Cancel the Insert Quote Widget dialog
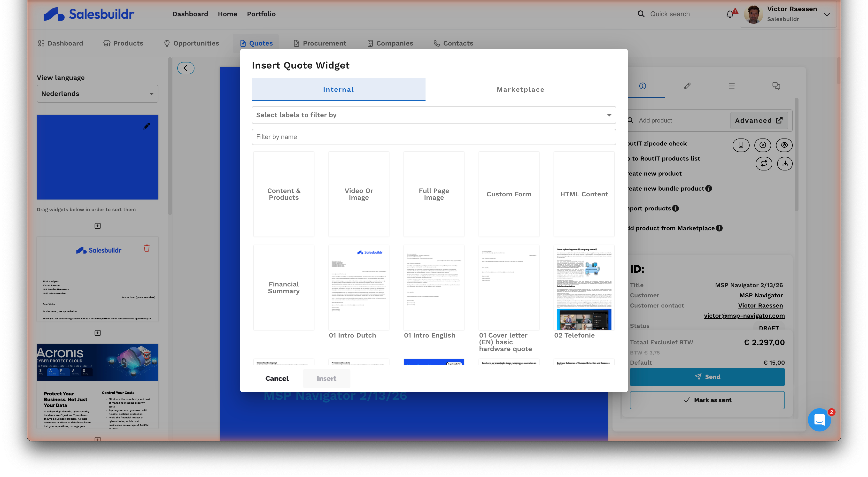The width and height of the screenshot is (868, 477). (277, 378)
